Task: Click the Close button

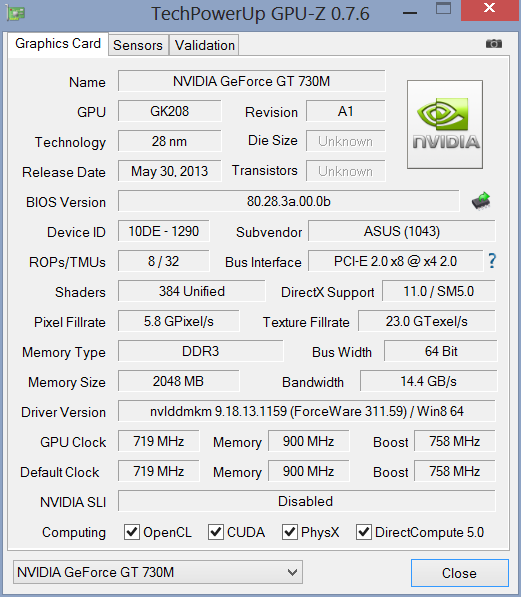Action: pos(460,573)
